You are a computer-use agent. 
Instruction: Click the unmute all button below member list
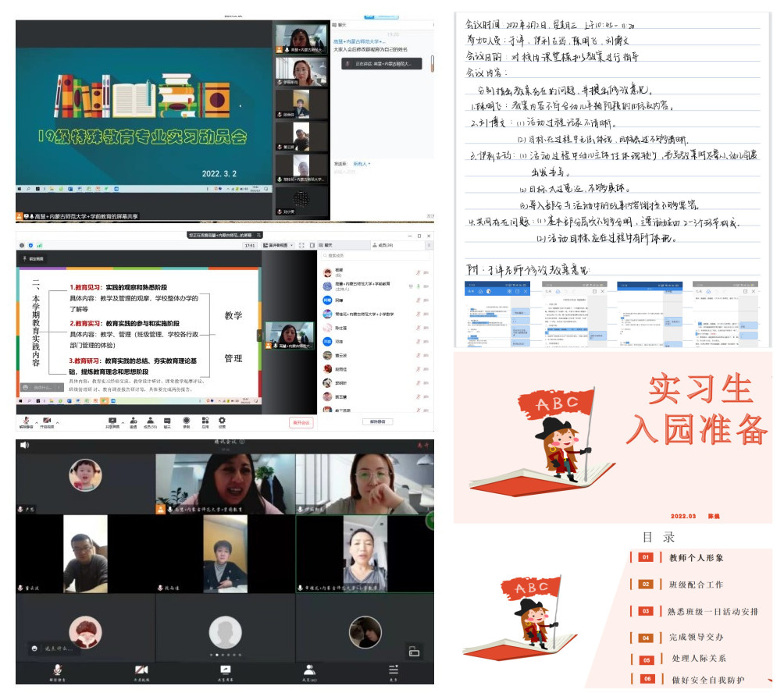coord(377,421)
